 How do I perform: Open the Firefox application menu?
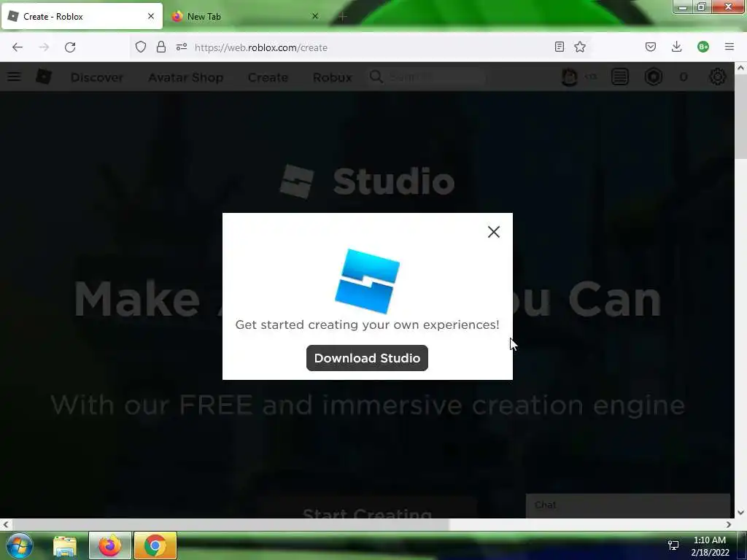(x=729, y=47)
